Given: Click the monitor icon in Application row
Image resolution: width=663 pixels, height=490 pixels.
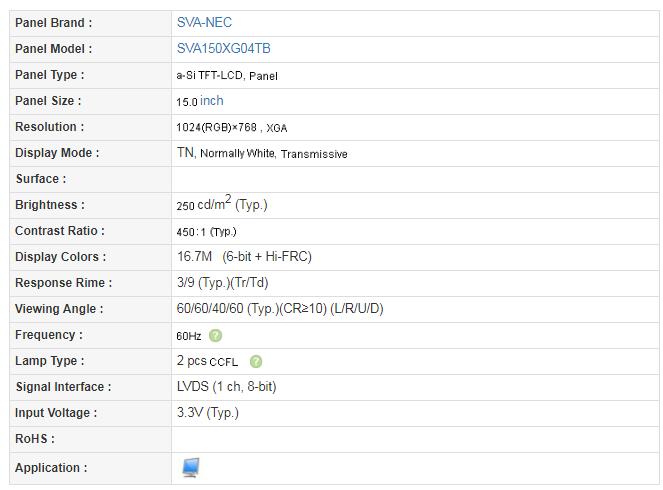Looking at the screenshot, I should [x=191, y=468].
